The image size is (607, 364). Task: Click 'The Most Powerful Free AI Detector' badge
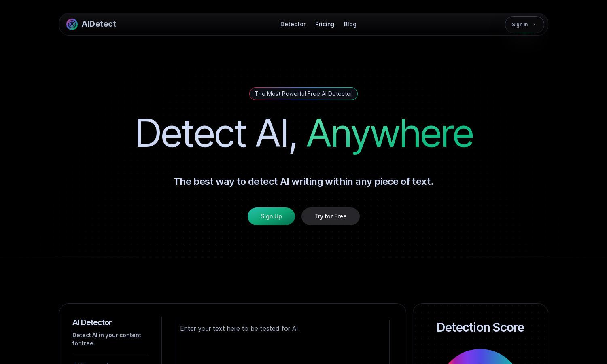(303, 94)
